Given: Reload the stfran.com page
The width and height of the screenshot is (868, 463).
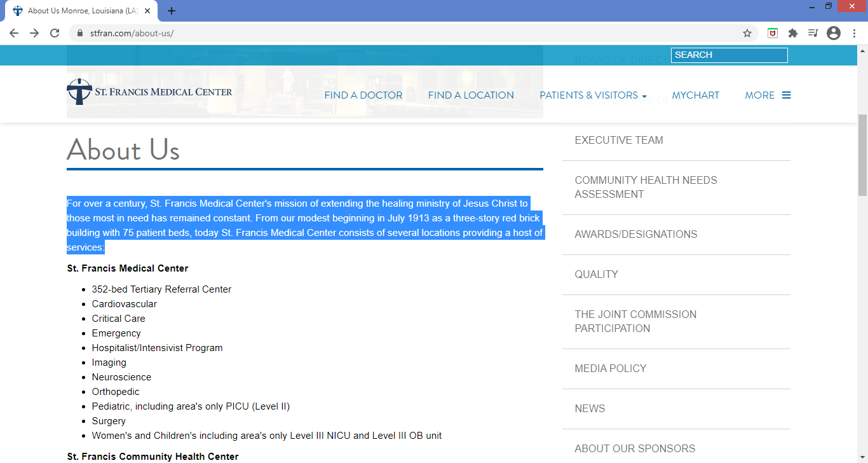Looking at the screenshot, I should point(55,33).
